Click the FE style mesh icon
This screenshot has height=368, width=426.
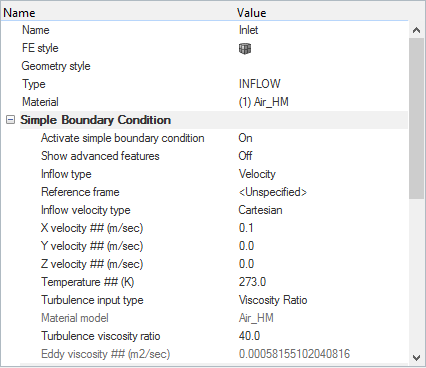click(x=245, y=49)
